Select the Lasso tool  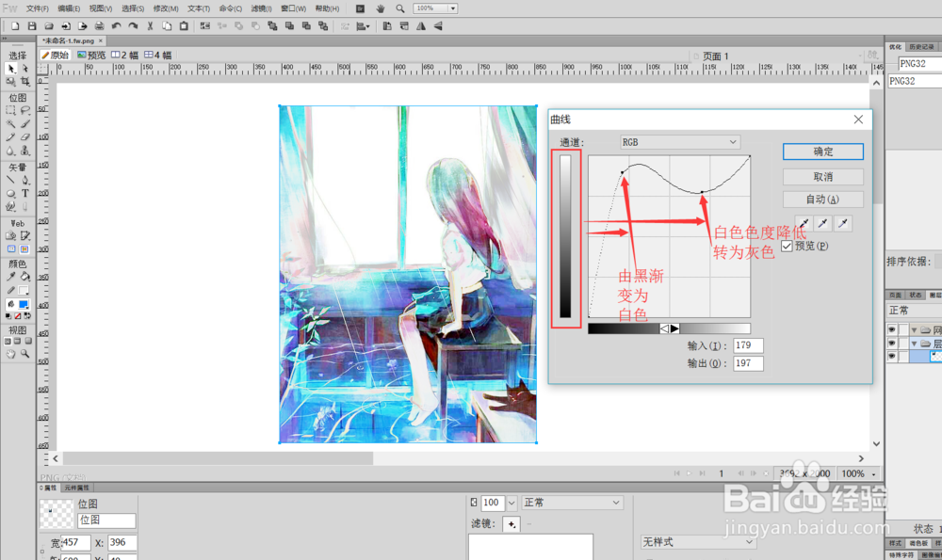[x=25, y=110]
